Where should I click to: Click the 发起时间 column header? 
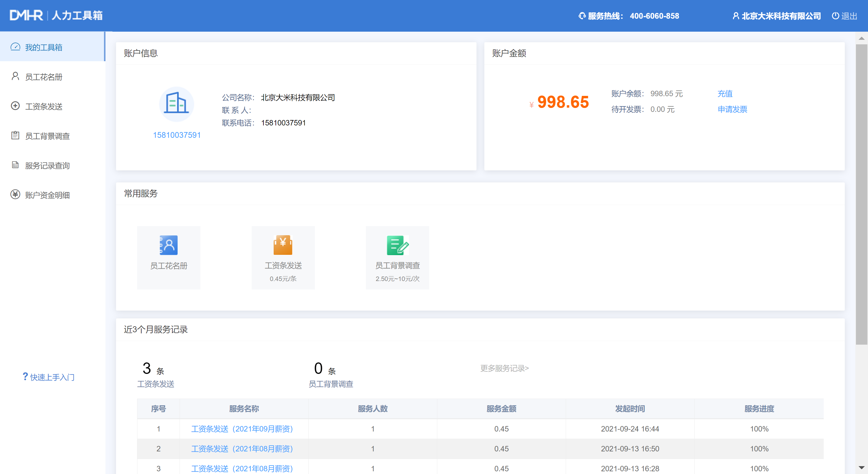tap(630, 409)
